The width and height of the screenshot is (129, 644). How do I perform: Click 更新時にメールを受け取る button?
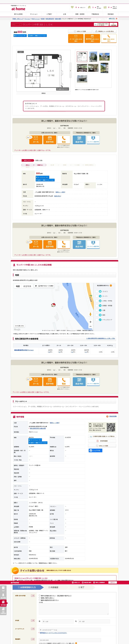coord(105,31)
